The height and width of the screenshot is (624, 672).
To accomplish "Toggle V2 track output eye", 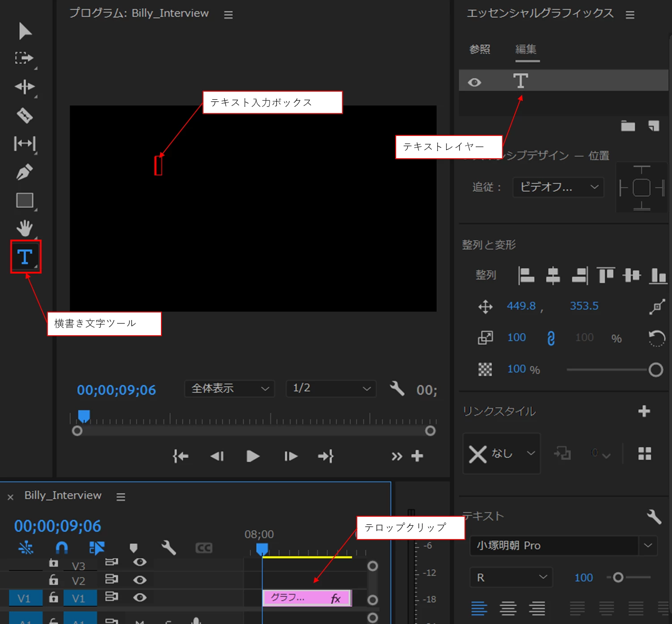I will [139, 580].
